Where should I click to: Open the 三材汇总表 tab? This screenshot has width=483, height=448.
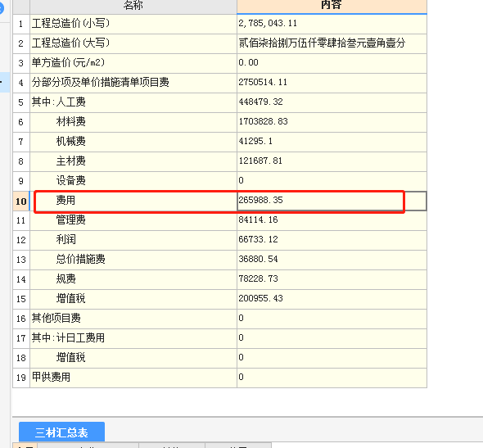click(61, 432)
